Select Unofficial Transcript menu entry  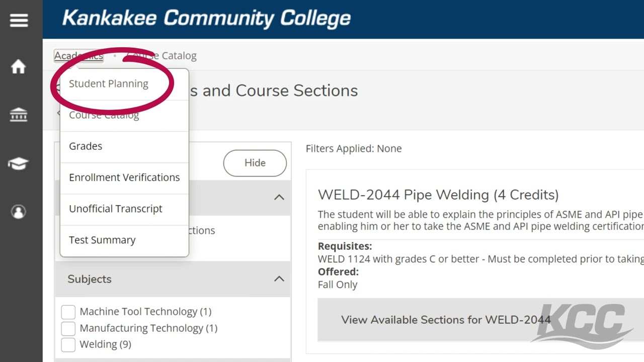(x=116, y=209)
